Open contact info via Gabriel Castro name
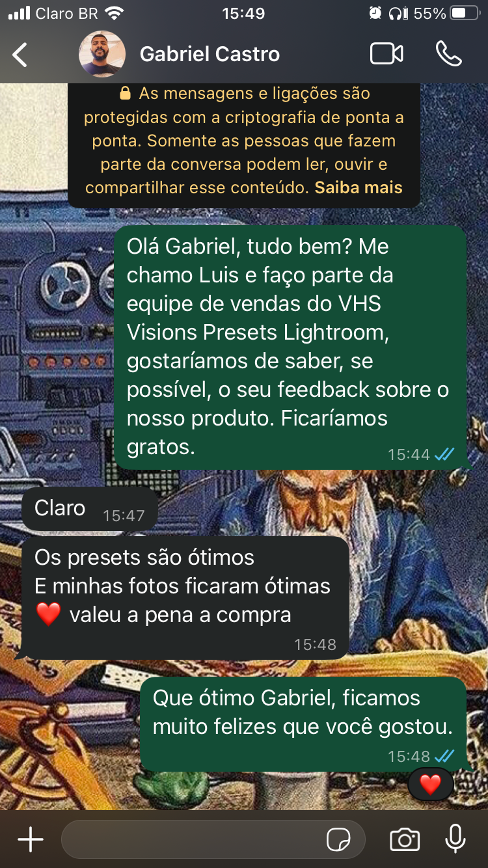 point(210,54)
